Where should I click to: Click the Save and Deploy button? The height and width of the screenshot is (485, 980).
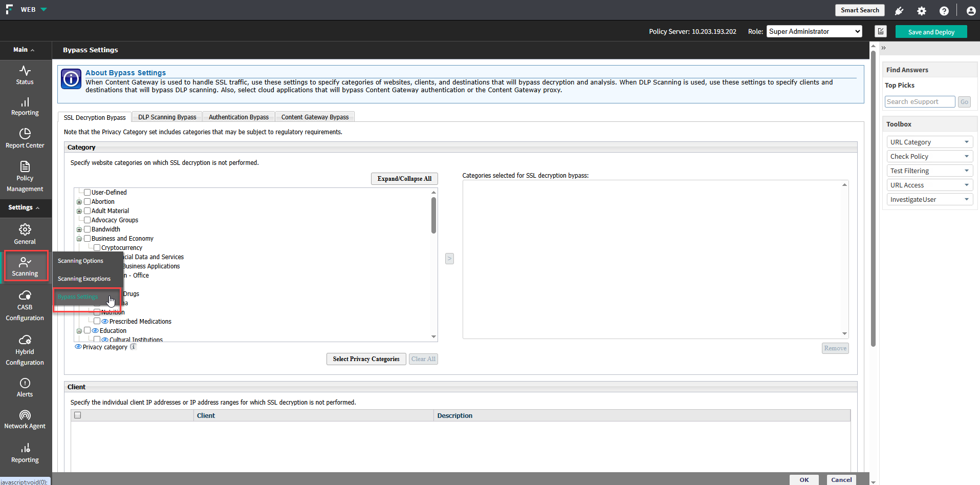point(931,32)
